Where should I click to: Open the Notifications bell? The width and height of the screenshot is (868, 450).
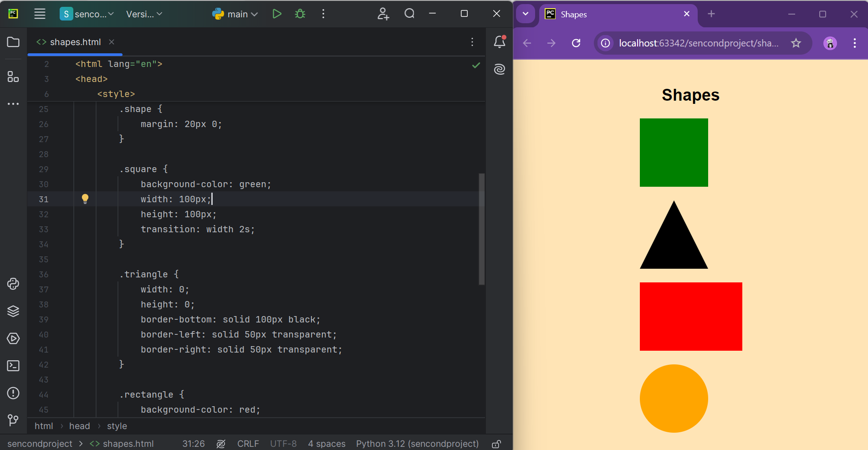coord(500,42)
